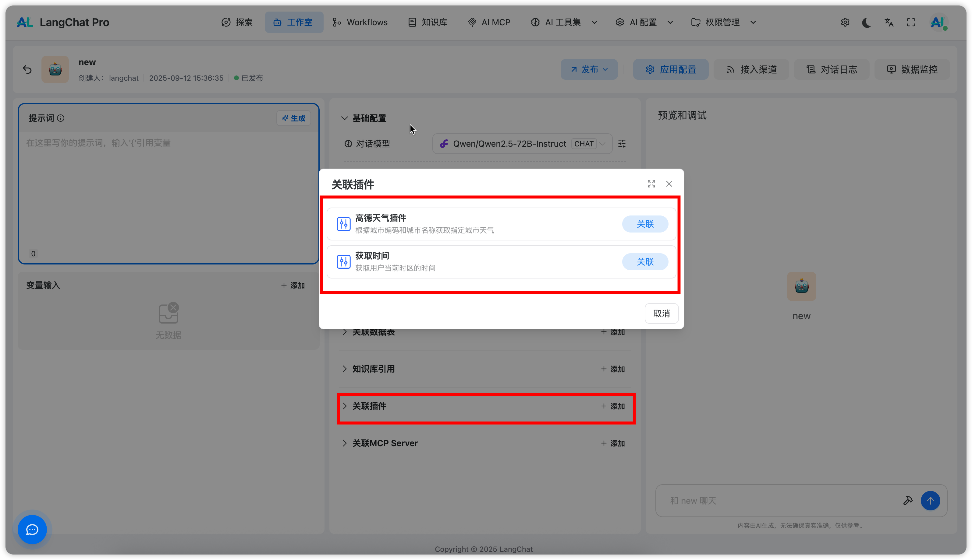The image size is (972, 560).
Task: Toggle fullscreen mode icon in header
Action: click(x=911, y=22)
